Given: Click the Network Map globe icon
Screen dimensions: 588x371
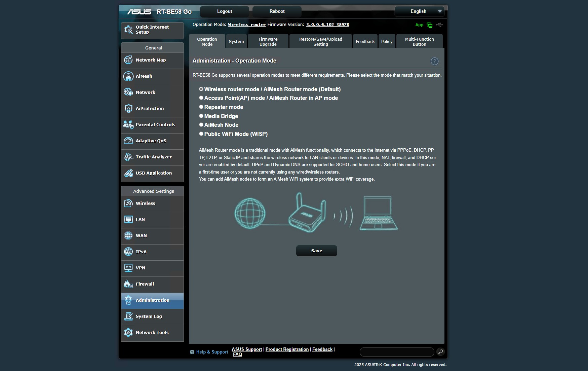Looking at the screenshot, I should [x=128, y=60].
